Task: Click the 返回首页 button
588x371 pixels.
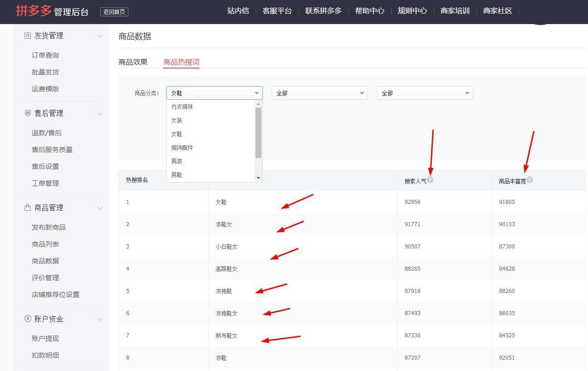Action: (114, 12)
